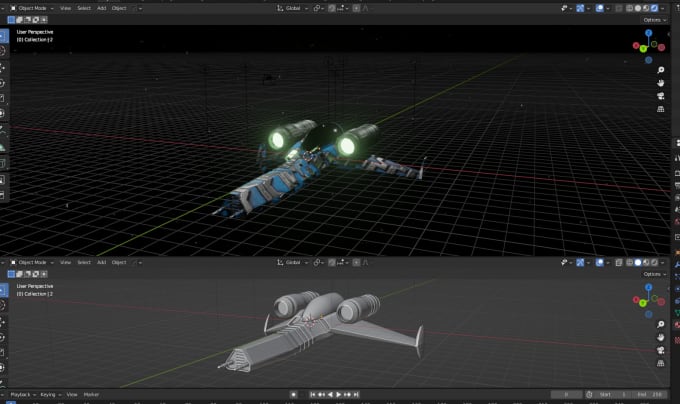Image resolution: width=680 pixels, height=404 pixels.
Task: Toggle snapping magnet in top viewport header
Action: 332,8
